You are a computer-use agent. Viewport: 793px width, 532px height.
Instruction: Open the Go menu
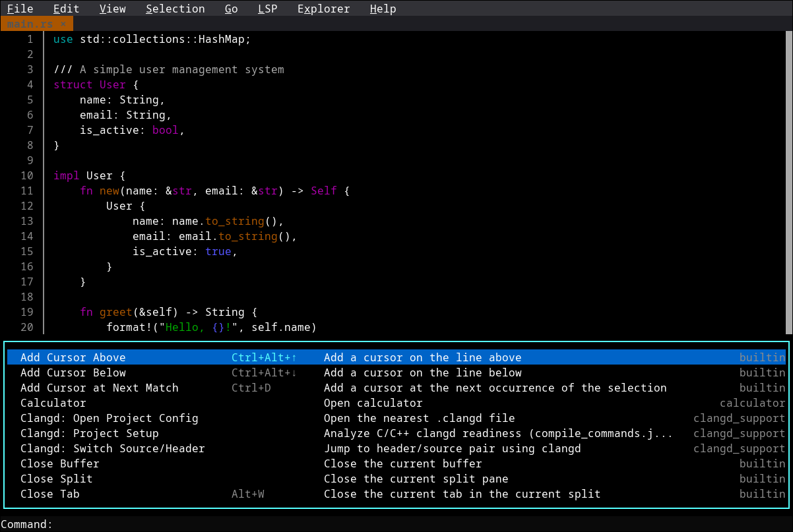231,9
